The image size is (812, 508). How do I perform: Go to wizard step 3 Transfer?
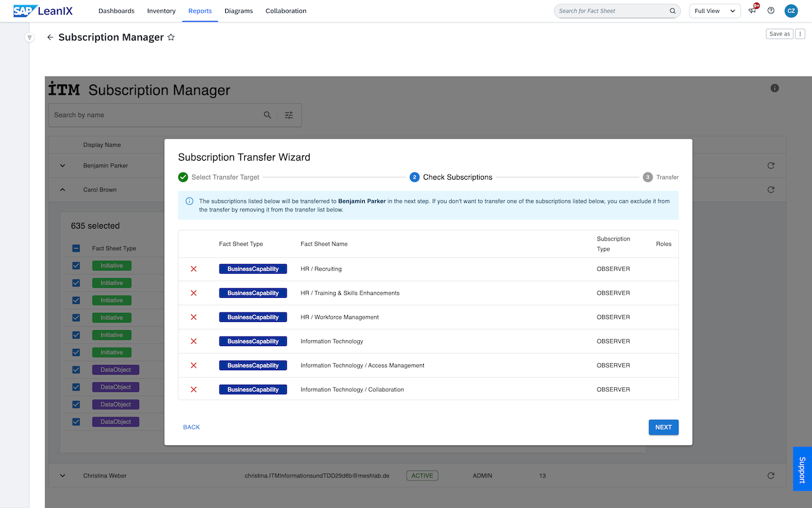pos(660,177)
